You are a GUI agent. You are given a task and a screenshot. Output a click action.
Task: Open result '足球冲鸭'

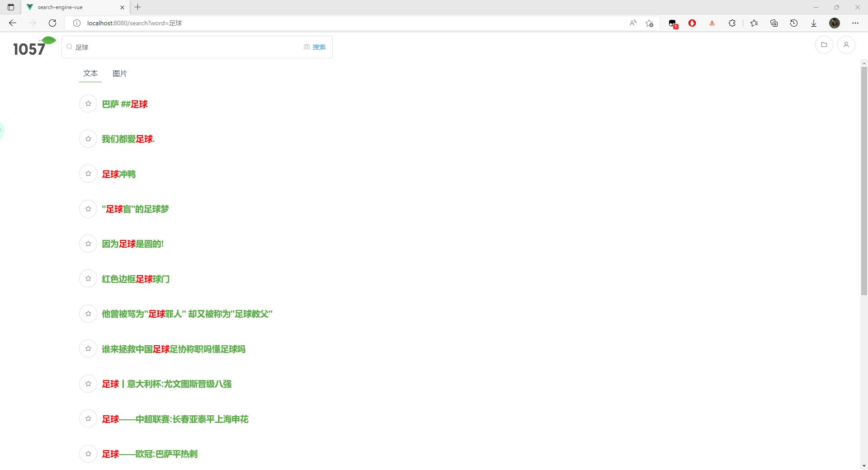(x=118, y=174)
